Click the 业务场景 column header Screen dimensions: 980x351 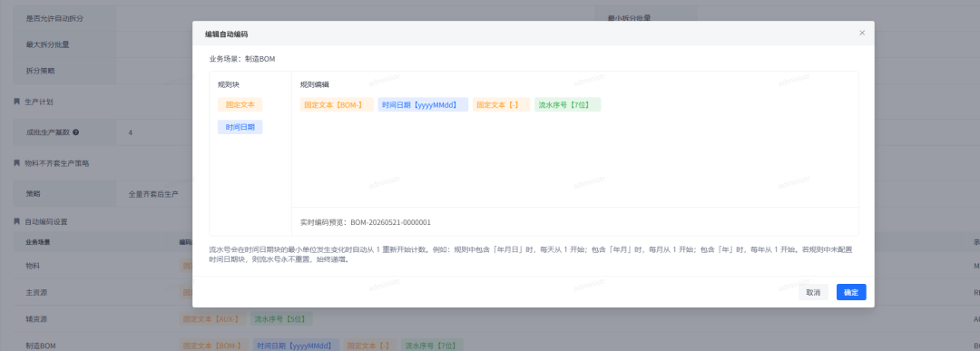click(x=38, y=241)
